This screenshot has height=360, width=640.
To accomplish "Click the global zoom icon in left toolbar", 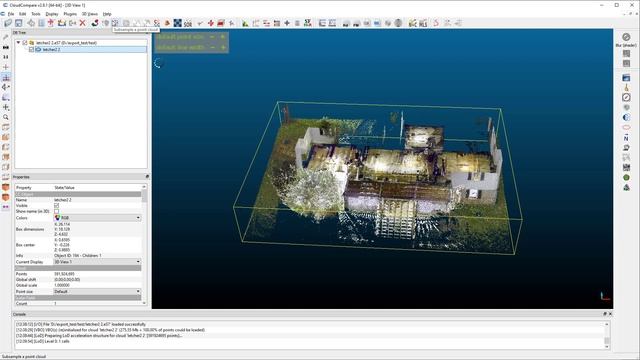I will pyautogui.click(x=6, y=57).
